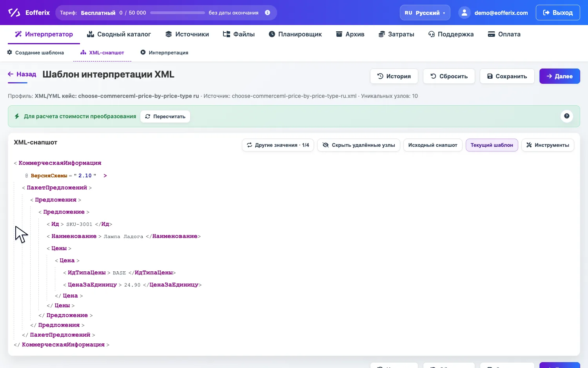This screenshot has height=368, width=588.
Task: Open the Сводный каталог tab
Action: [119, 34]
